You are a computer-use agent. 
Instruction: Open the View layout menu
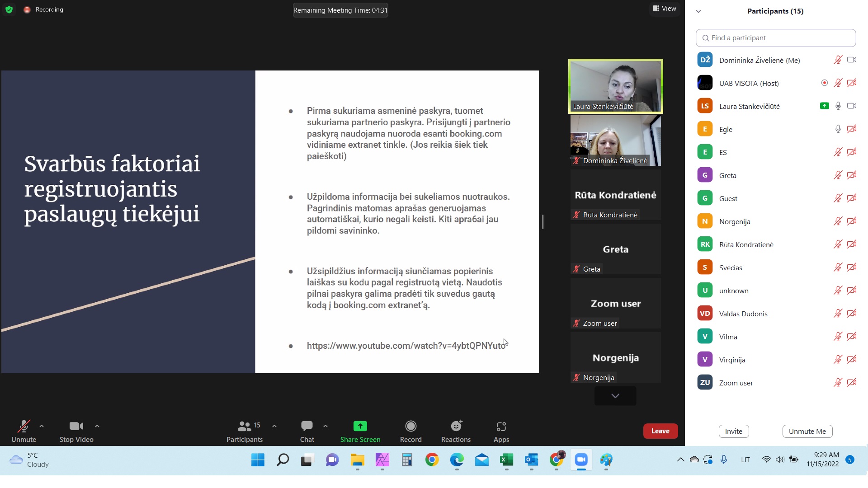click(665, 9)
